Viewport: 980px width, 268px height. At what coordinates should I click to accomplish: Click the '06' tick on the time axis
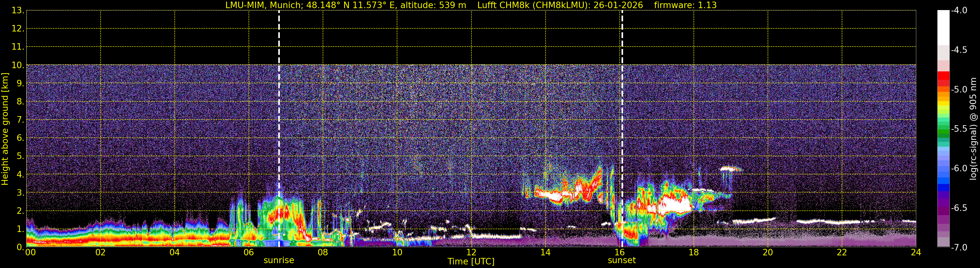click(x=249, y=252)
